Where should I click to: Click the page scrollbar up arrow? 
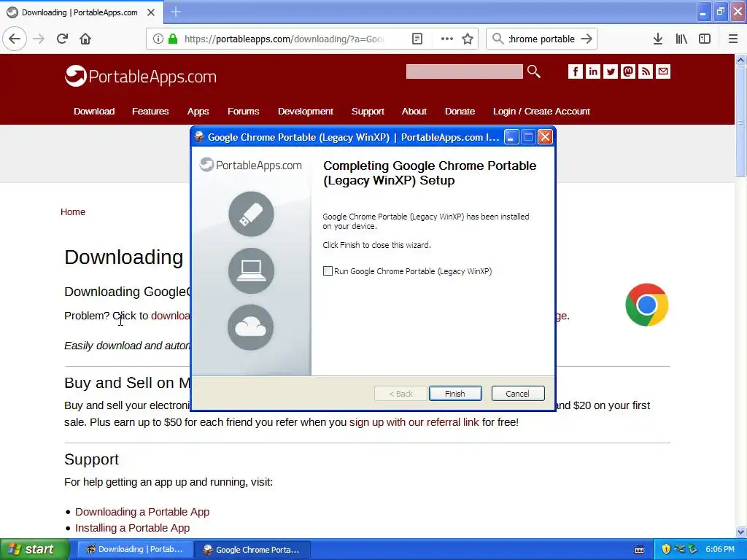pos(741,60)
